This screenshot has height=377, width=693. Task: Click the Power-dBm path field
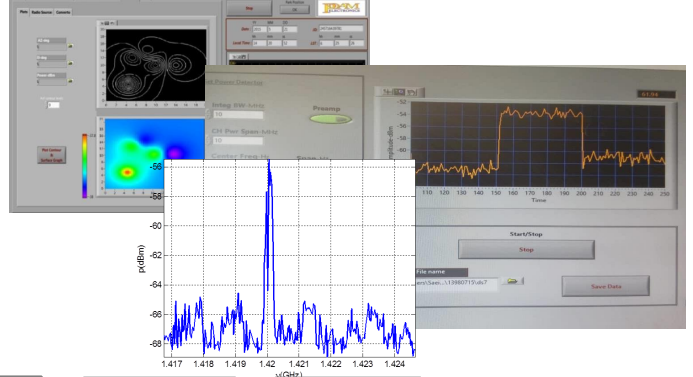51,81
